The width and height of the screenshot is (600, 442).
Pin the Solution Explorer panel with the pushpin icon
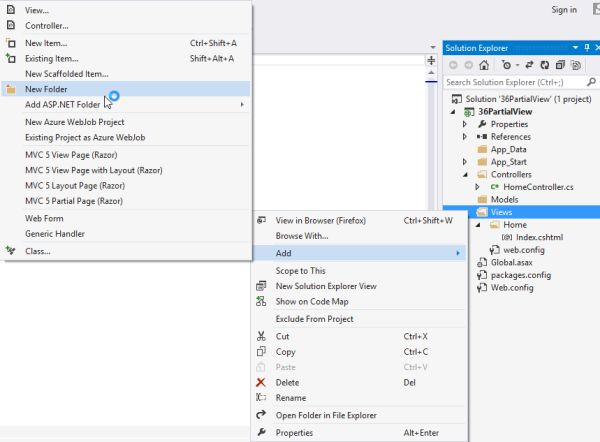click(587, 47)
